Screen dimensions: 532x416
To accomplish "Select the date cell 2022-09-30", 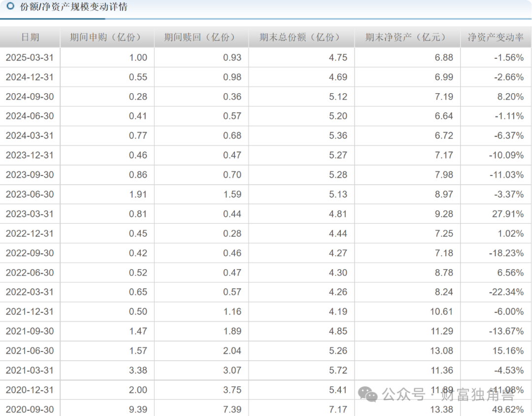I will tap(30, 253).
